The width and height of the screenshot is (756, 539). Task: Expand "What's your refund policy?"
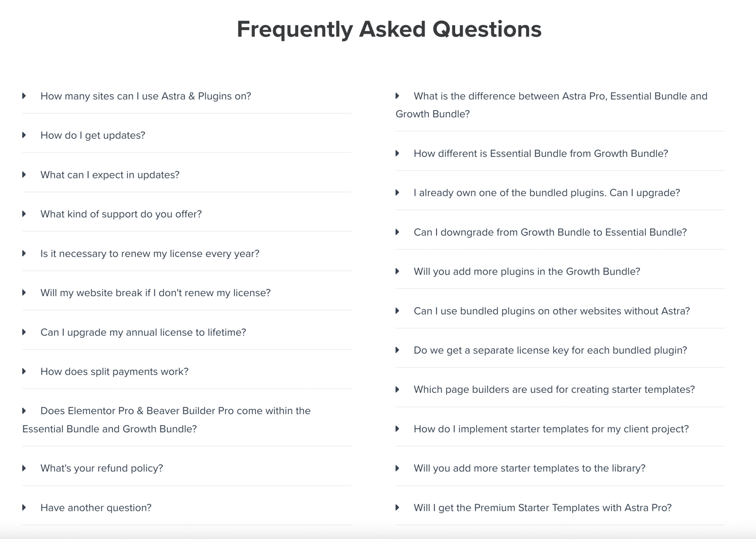[x=101, y=468]
